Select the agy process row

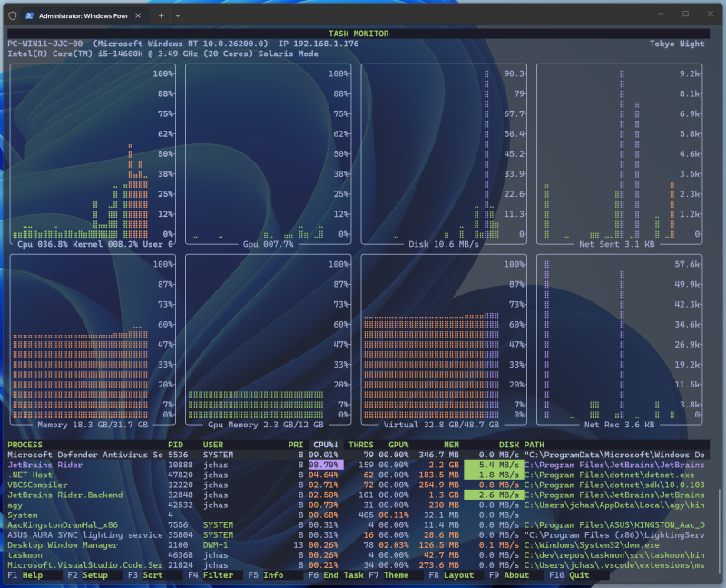pyautogui.click(x=357, y=505)
